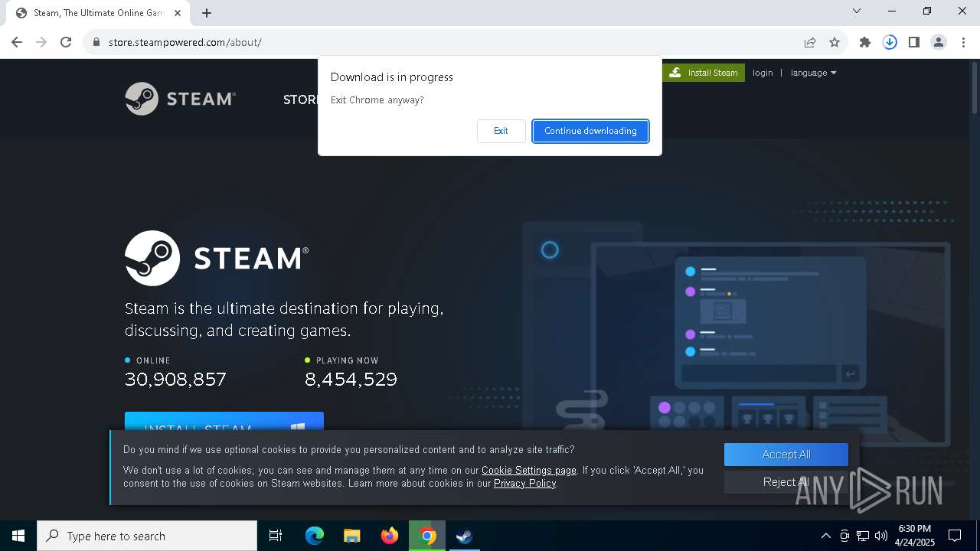
Task: Open volume control tray icon
Action: tap(881, 536)
